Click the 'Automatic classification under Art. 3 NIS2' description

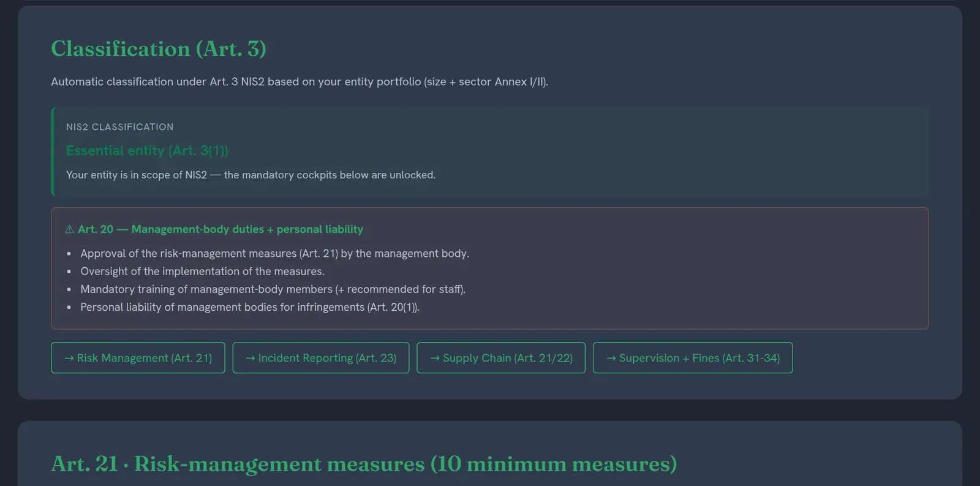point(300,82)
